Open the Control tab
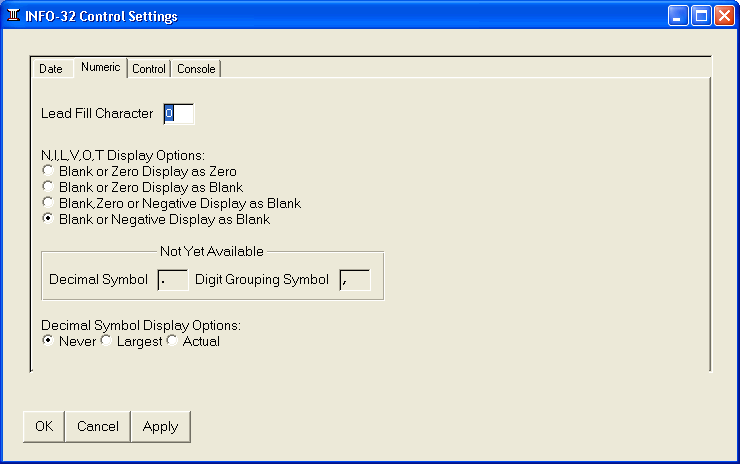This screenshot has width=740, height=464. tap(149, 69)
